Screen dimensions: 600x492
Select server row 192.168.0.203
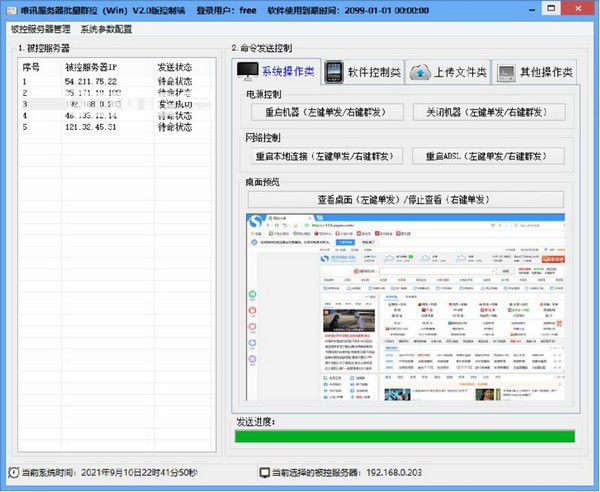[x=117, y=104]
